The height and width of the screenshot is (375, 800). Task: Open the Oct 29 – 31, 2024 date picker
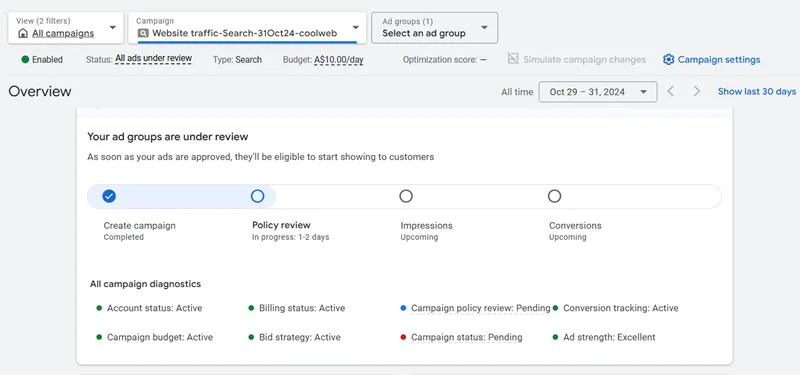click(598, 92)
